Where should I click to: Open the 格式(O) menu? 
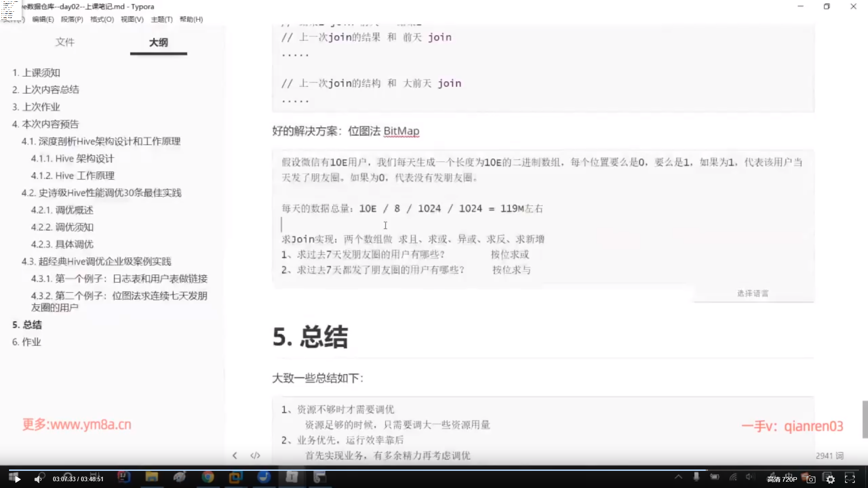(102, 19)
